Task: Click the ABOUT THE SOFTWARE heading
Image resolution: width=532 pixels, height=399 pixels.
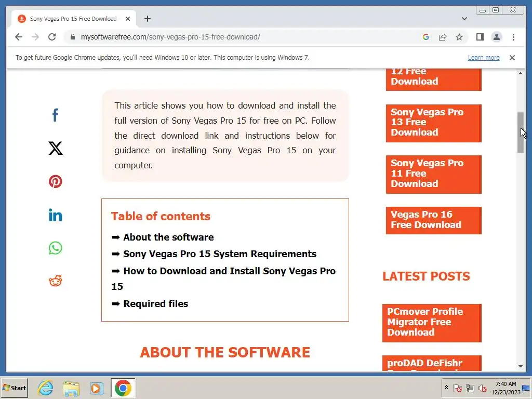Action: point(225,352)
